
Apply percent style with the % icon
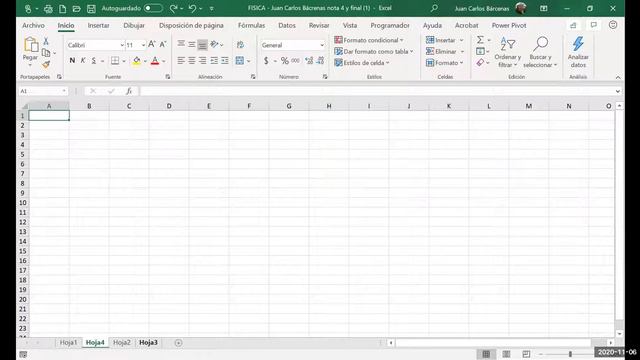tap(285, 61)
